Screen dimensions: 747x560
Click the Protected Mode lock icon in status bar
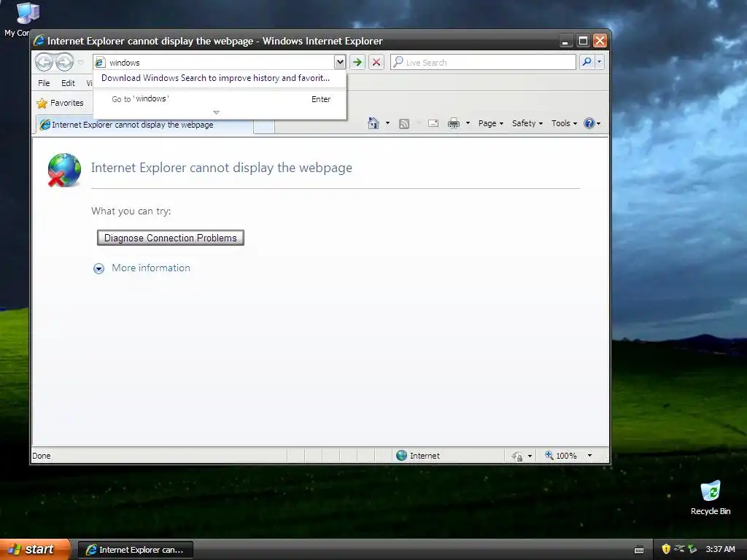point(517,456)
